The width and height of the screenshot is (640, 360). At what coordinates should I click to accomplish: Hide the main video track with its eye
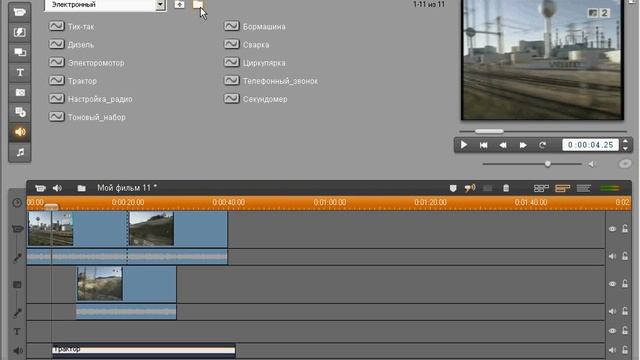tap(612, 229)
